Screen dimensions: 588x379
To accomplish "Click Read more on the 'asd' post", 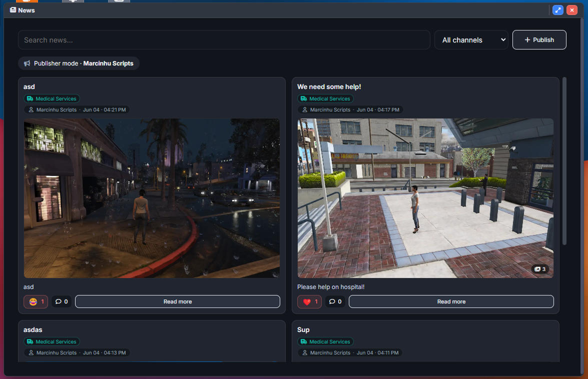I will click(177, 301).
